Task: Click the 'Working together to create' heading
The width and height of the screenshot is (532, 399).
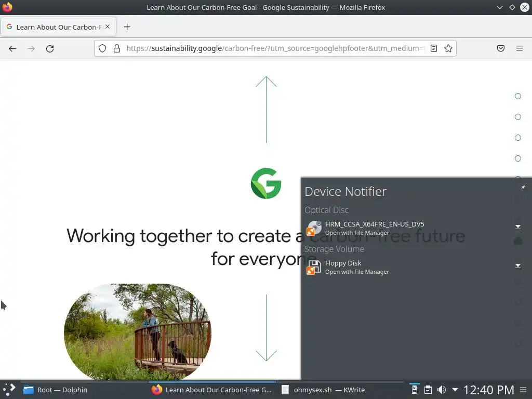Action: tap(266, 247)
